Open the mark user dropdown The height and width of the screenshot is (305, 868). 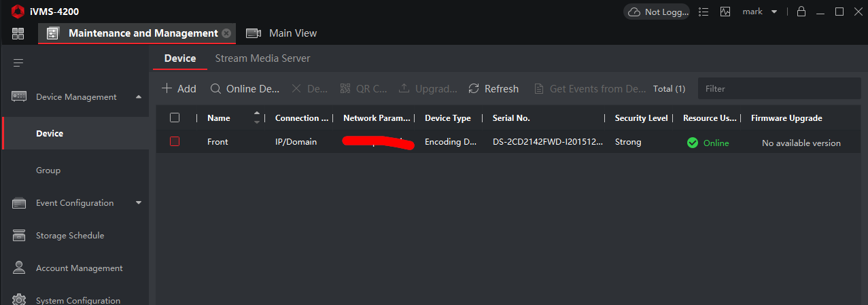click(774, 12)
